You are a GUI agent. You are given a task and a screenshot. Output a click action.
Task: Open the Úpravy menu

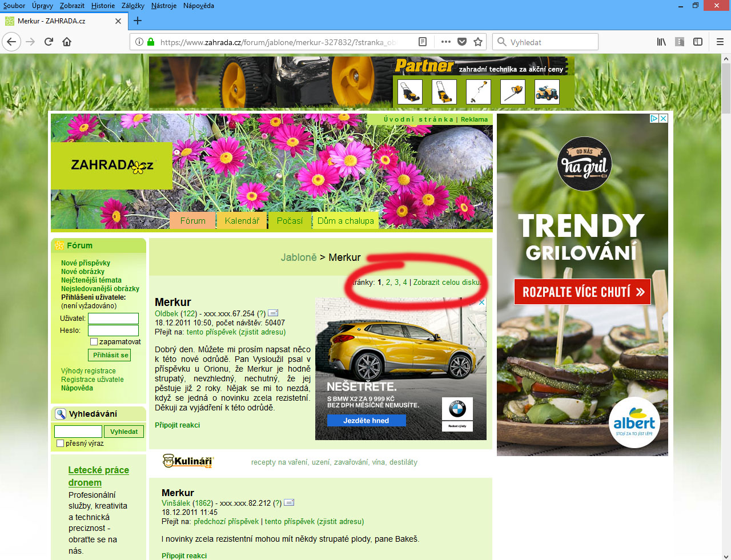click(42, 6)
